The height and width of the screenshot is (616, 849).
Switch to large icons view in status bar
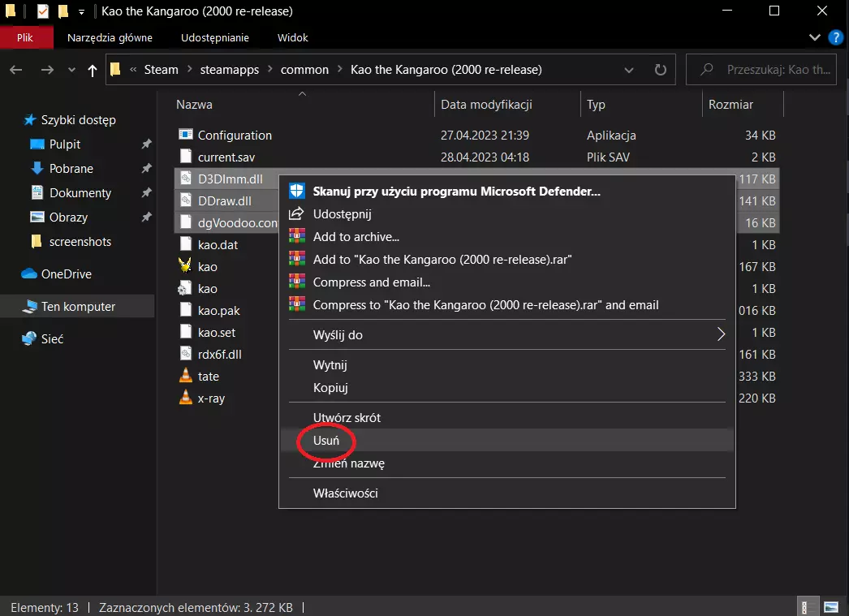point(830,606)
